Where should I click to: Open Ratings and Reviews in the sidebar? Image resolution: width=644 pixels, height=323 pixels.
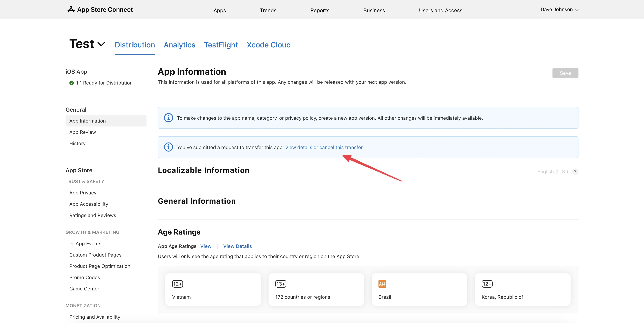[92, 215]
